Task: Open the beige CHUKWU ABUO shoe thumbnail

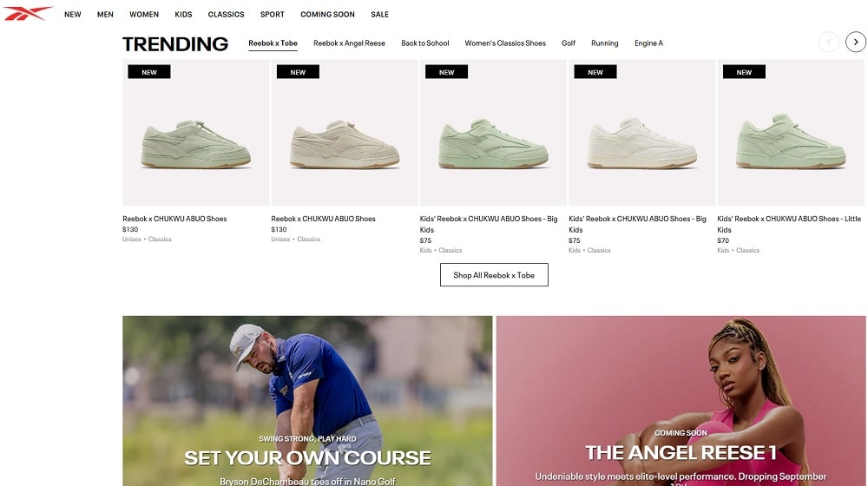Action: [x=345, y=133]
